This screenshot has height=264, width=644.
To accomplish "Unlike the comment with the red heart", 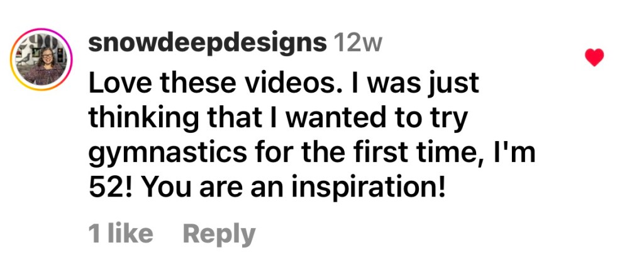I will click(594, 58).
